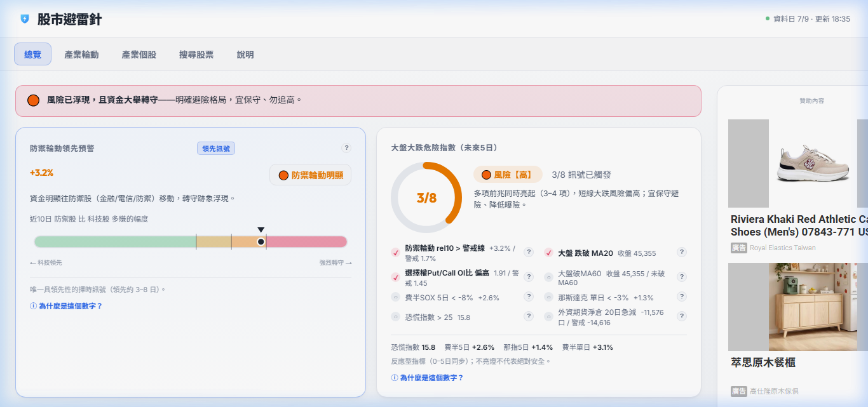Open 為什麼是這個數字 link in 大盤大跌 card

(x=428, y=378)
